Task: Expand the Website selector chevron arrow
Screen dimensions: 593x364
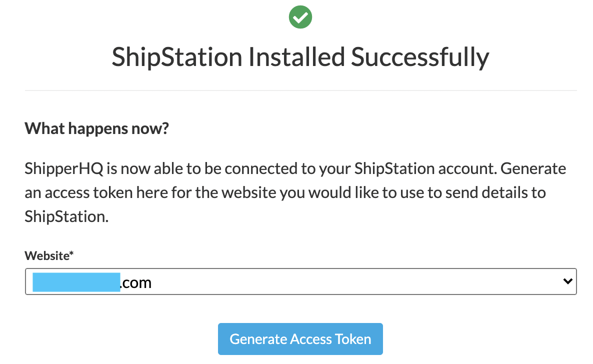Action: pos(567,281)
